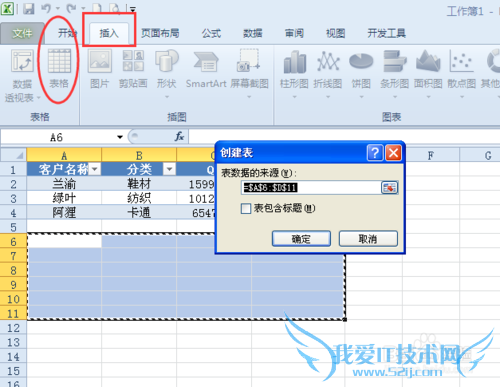The width and height of the screenshot is (500, 387).
Task: Click the cell containing 纺织
Action: pyautogui.click(x=139, y=198)
